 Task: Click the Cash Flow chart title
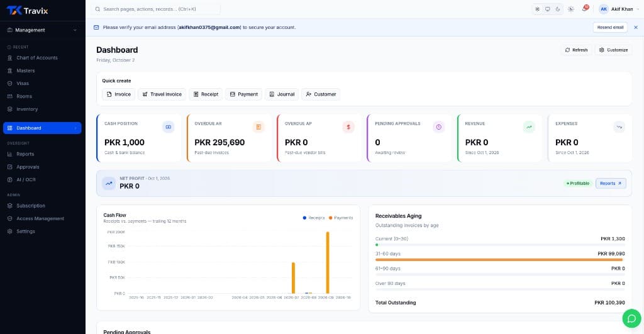(114, 215)
